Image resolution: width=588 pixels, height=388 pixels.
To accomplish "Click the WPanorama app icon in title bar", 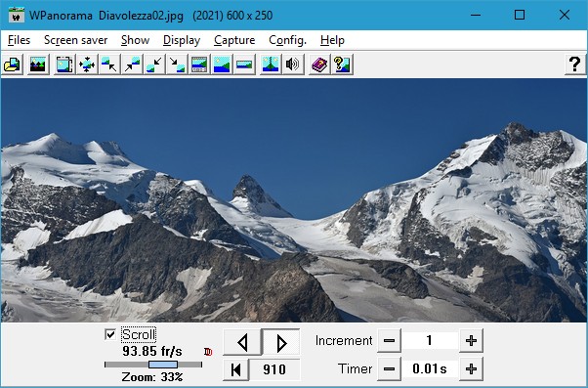I will pos(17,15).
